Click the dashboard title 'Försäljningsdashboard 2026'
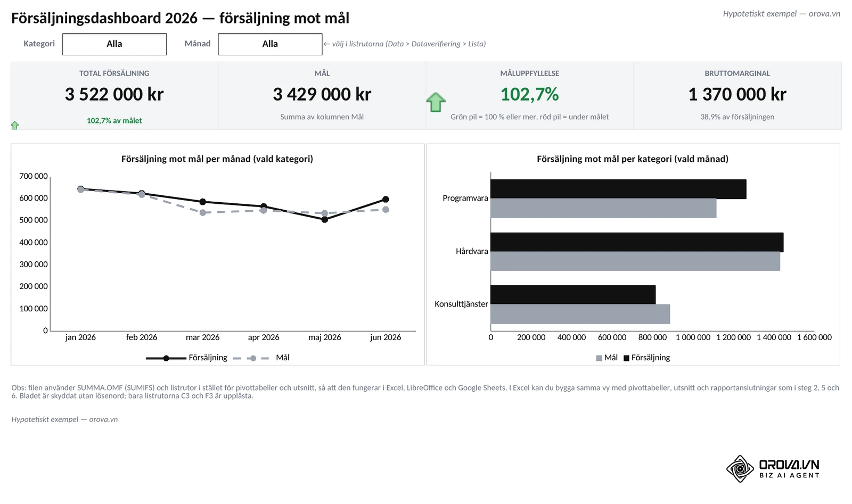Viewport: 852px width, 504px height. point(104,18)
